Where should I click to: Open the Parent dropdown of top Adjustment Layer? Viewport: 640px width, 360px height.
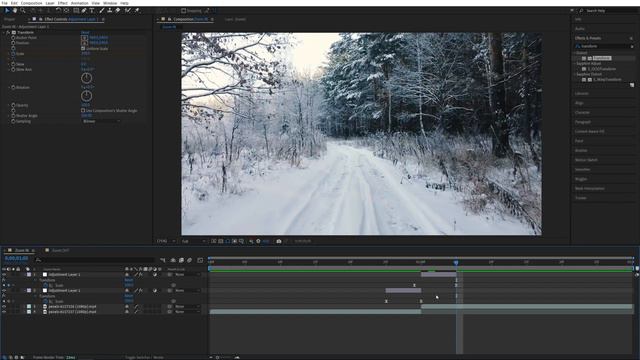[187, 275]
